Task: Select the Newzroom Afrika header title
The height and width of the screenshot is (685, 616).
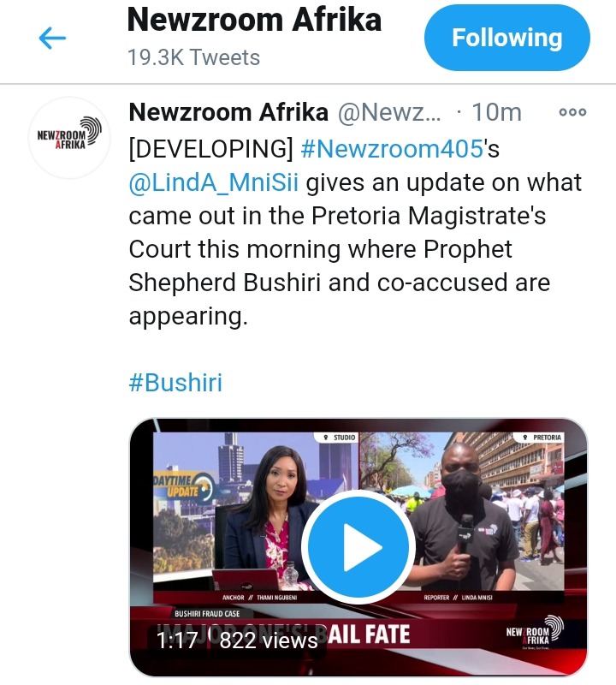Action: tap(254, 20)
